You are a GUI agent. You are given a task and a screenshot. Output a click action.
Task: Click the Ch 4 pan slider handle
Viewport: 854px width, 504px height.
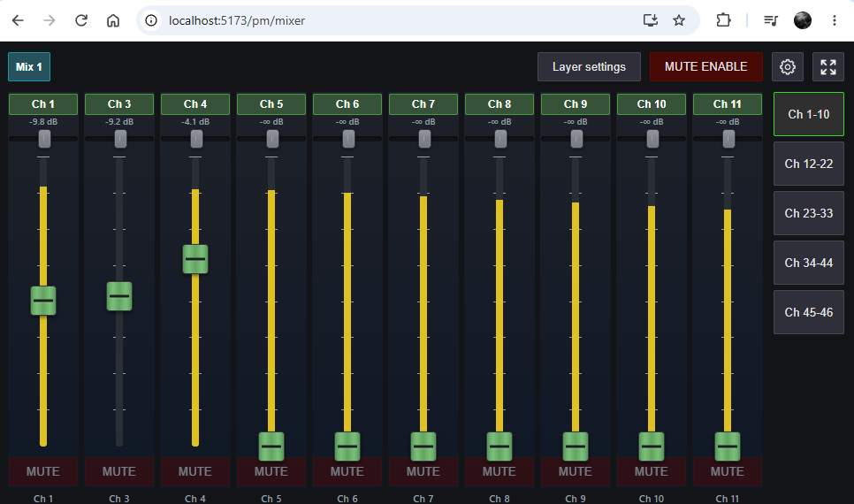pyautogui.click(x=196, y=139)
